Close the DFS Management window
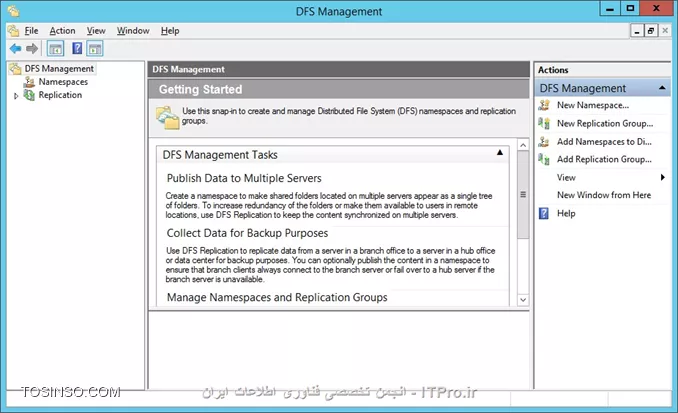 [656, 9]
